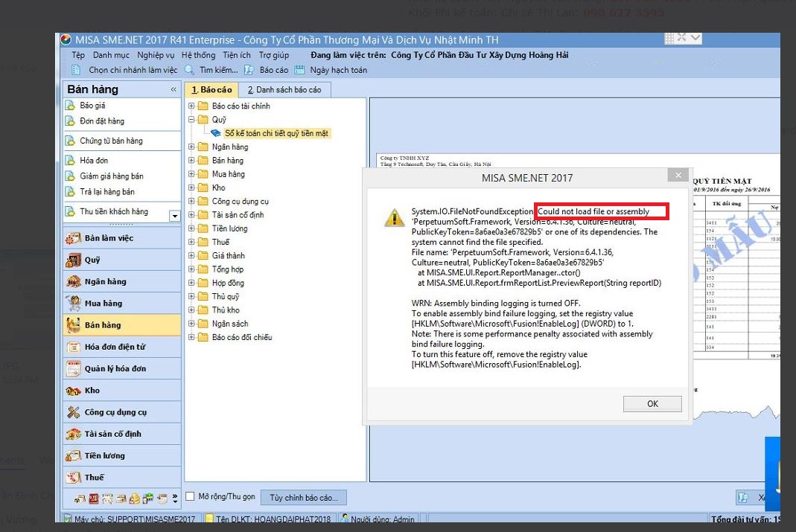796x532 pixels.
Task: Open the Báo giá item icon
Action: (71, 106)
